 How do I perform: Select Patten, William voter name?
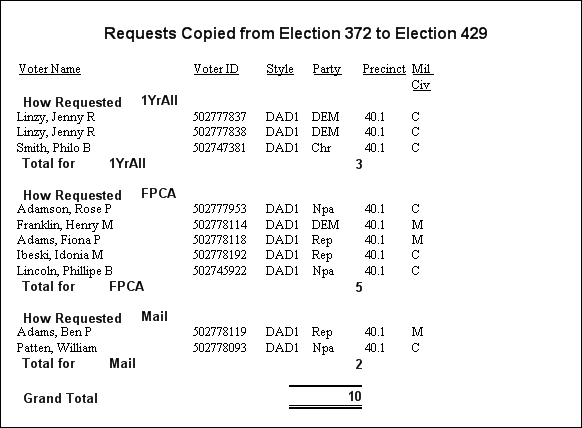pos(57,348)
